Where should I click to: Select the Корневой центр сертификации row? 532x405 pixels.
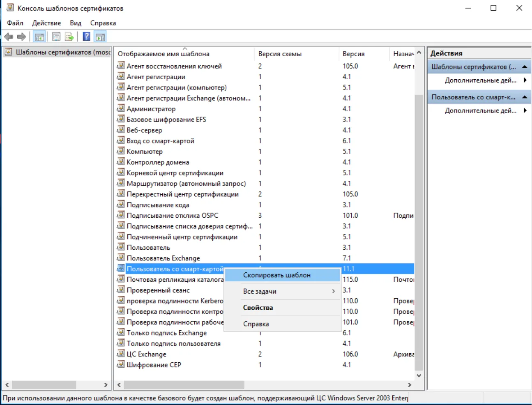pos(265,173)
